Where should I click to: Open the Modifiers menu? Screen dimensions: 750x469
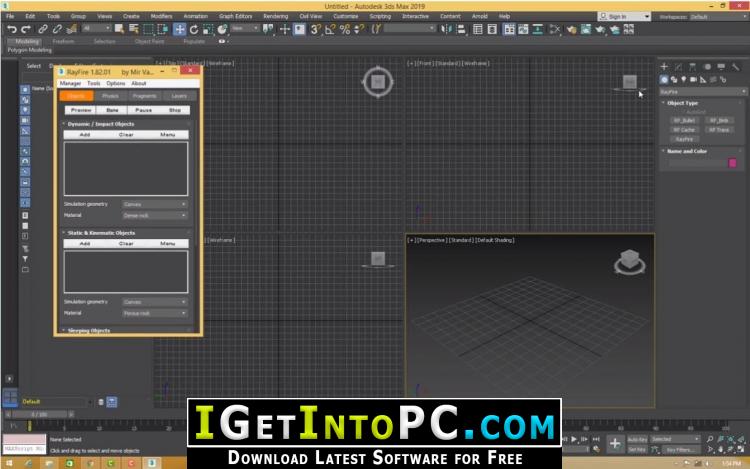click(x=161, y=16)
